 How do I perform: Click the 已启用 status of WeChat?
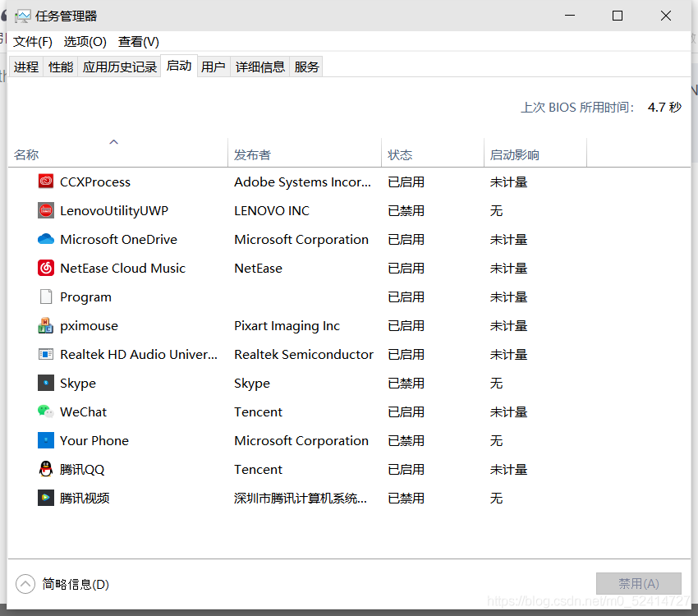tap(406, 411)
